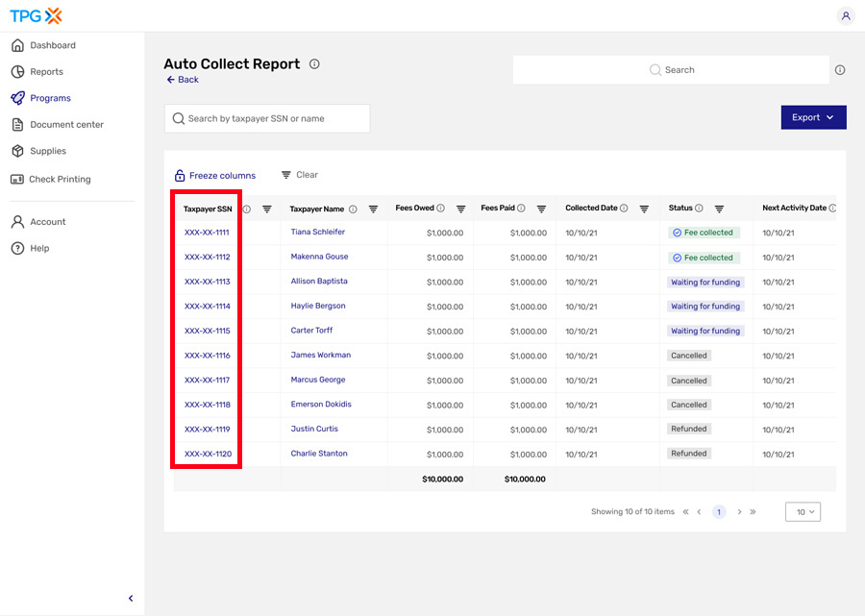This screenshot has width=865, height=616.
Task: Open taxpayer Makenna Gouse
Action: pyautogui.click(x=319, y=257)
